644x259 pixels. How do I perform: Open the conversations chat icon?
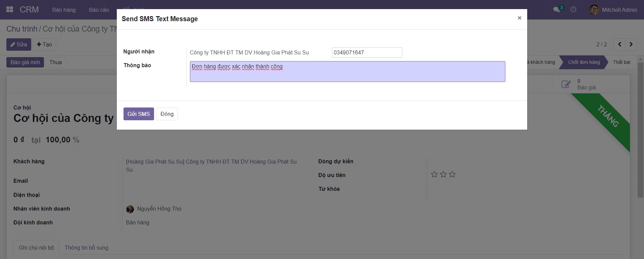pyautogui.click(x=557, y=10)
